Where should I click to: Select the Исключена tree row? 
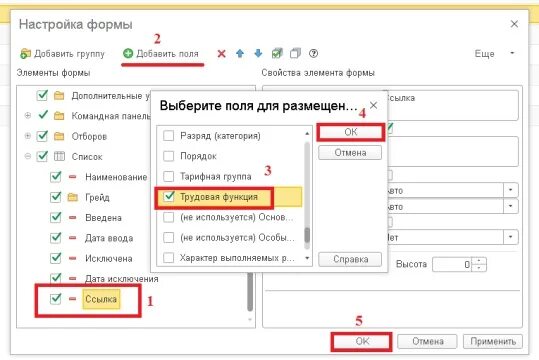pyautogui.click(x=109, y=259)
